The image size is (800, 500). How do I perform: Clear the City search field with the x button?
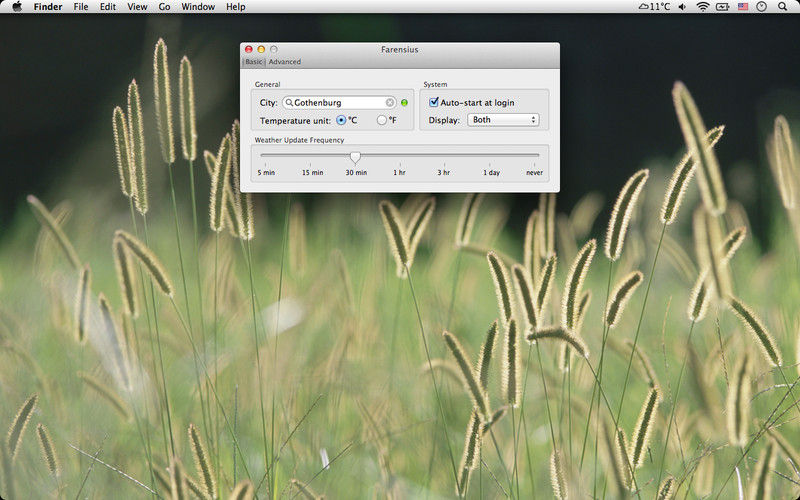tap(390, 103)
